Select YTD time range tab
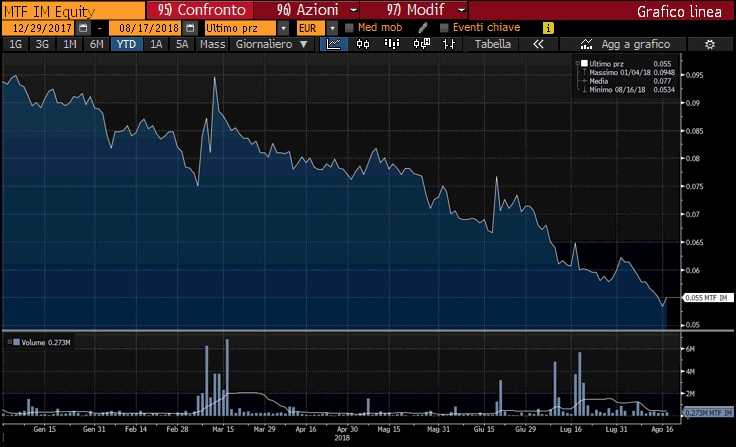736x447 pixels. click(x=127, y=44)
